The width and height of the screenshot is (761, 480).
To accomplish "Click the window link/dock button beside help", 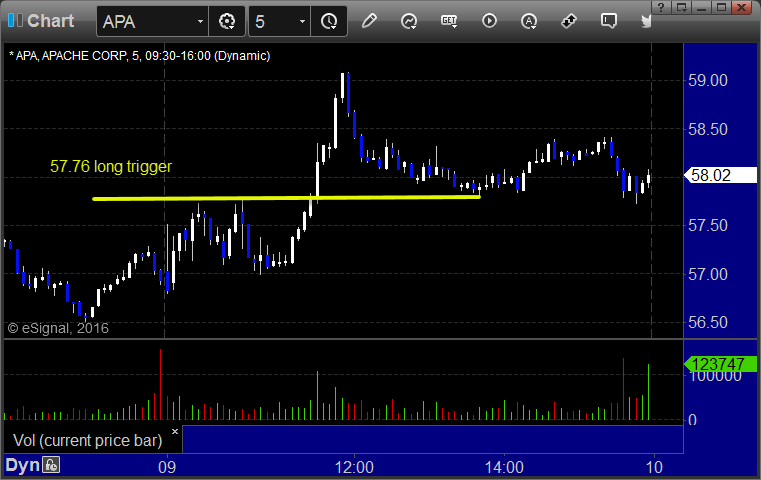I will (x=682, y=7).
